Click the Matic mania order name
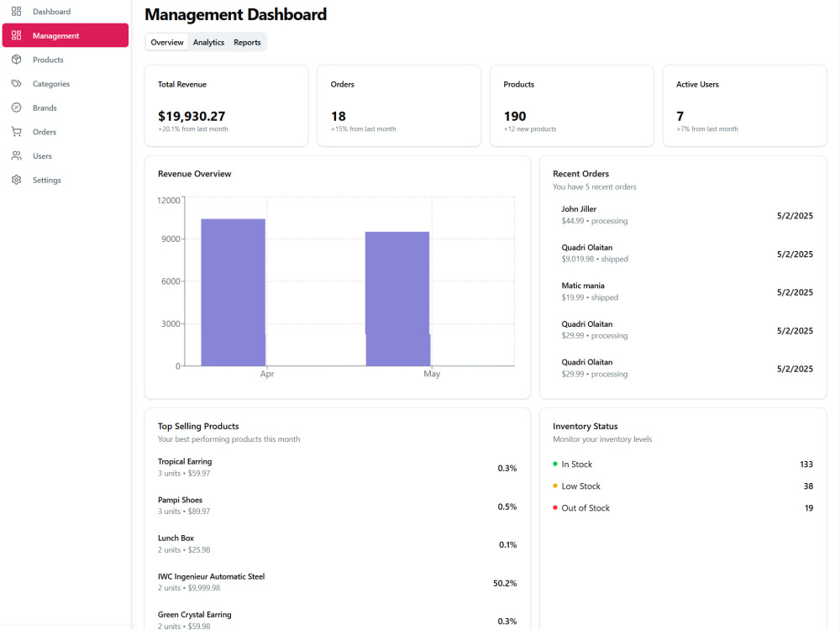The width and height of the screenshot is (840, 630). click(583, 286)
